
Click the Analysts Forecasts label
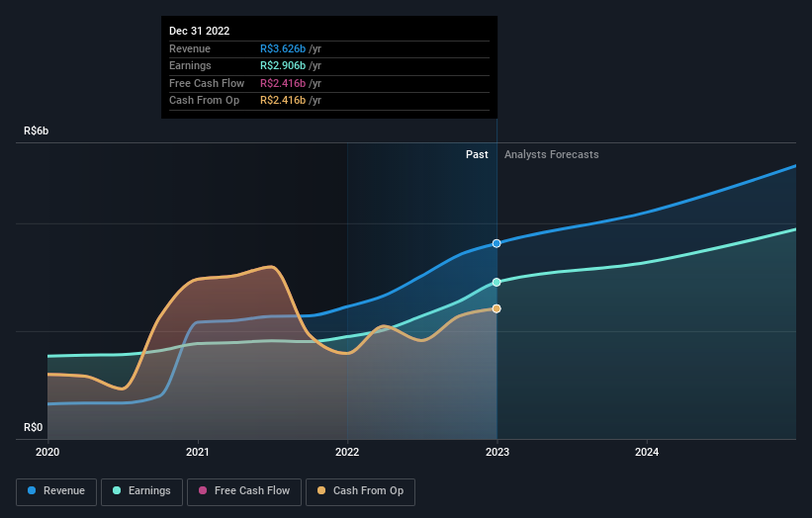pos(552,154)
